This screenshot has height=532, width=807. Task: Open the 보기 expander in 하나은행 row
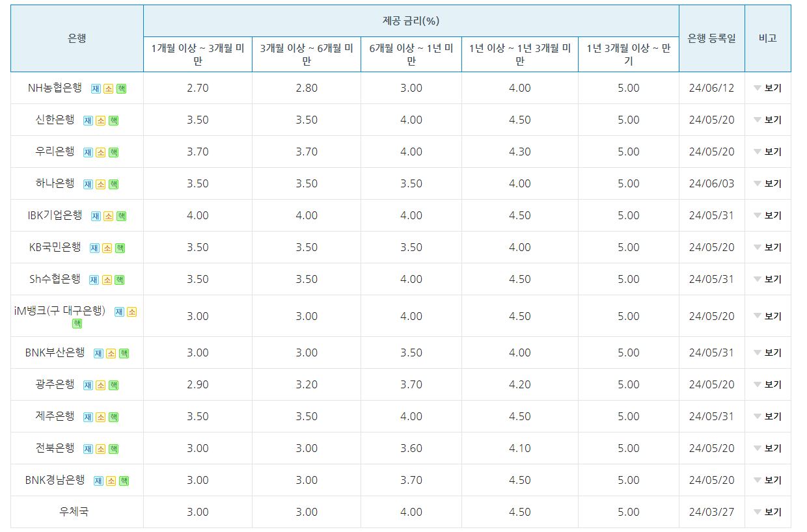[768, 183]
